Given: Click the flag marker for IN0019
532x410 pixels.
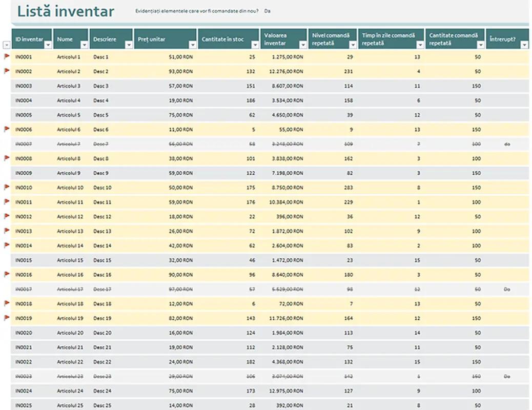Looking at the screenshot, I should click(7, 318).
